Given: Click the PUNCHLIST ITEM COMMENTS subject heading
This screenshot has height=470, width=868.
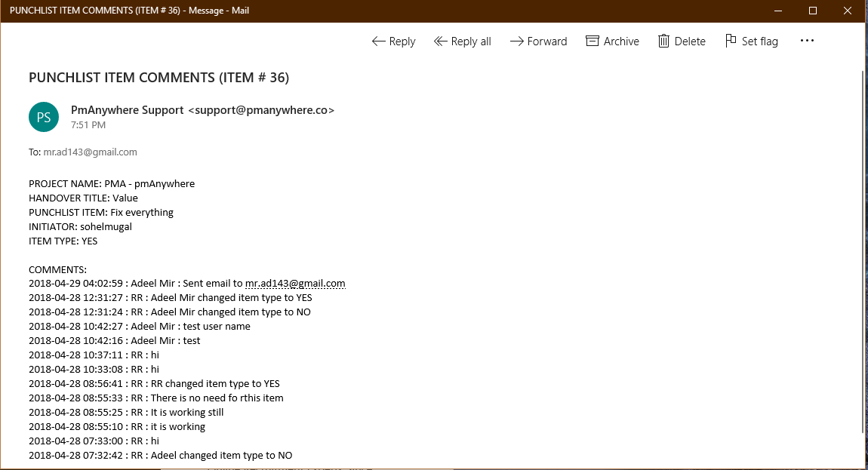Looking at the screenshot, I should (159, 77).
